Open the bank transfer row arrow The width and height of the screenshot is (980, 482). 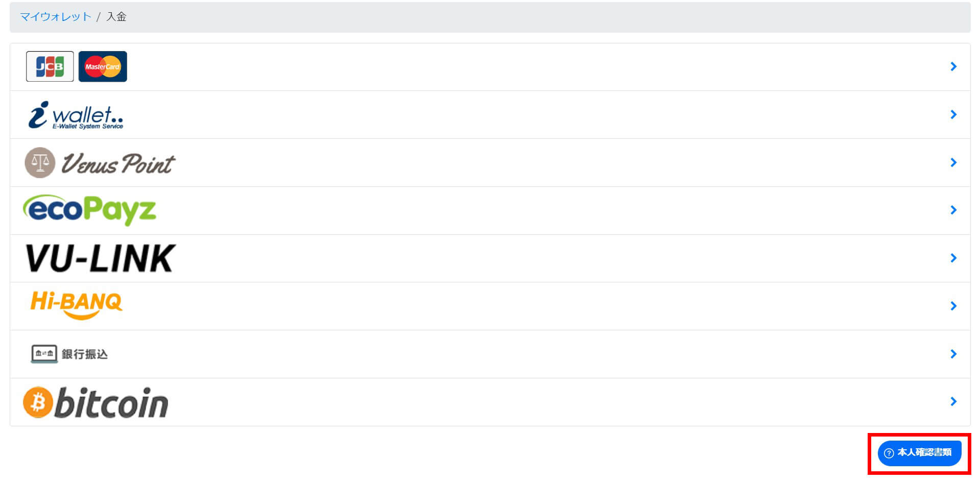pos(953,354)
